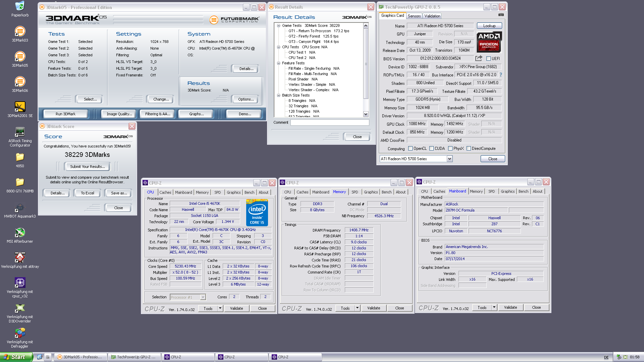Click Save as... in 3DMark Score window
Screen dimensions: 644x362
119,193
